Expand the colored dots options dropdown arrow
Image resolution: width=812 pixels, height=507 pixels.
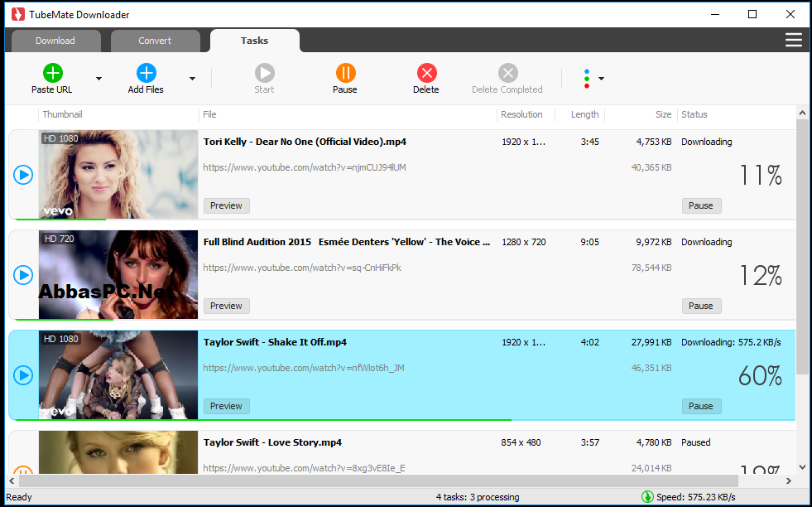[601, 79]
